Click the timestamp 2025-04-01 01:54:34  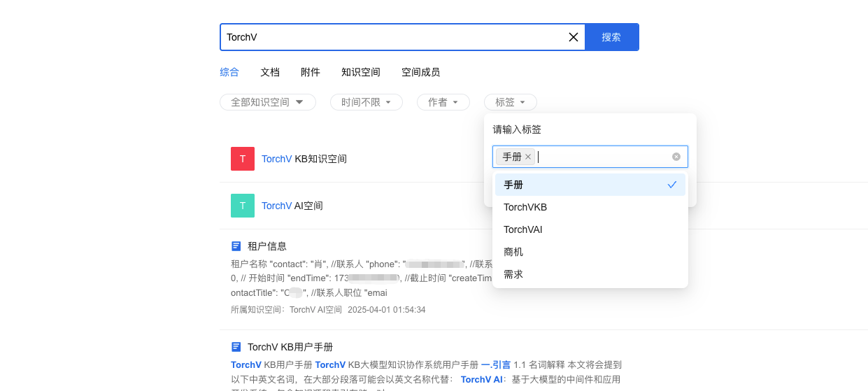coord(387,310)
